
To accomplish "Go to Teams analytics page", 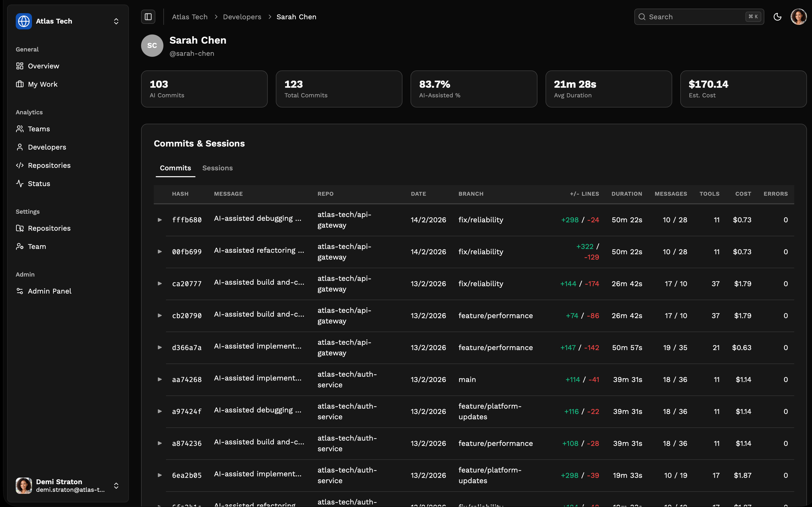I will click(x=39, y=129).
